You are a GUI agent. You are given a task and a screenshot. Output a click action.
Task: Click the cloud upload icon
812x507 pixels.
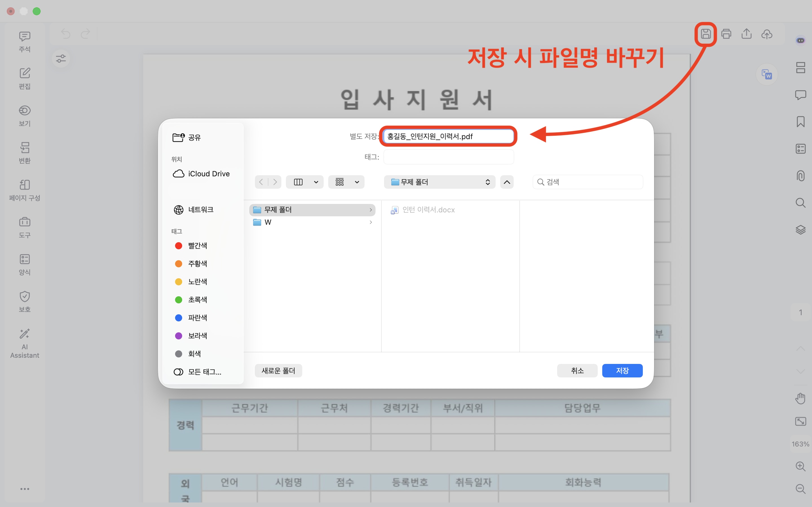[767, 34]
